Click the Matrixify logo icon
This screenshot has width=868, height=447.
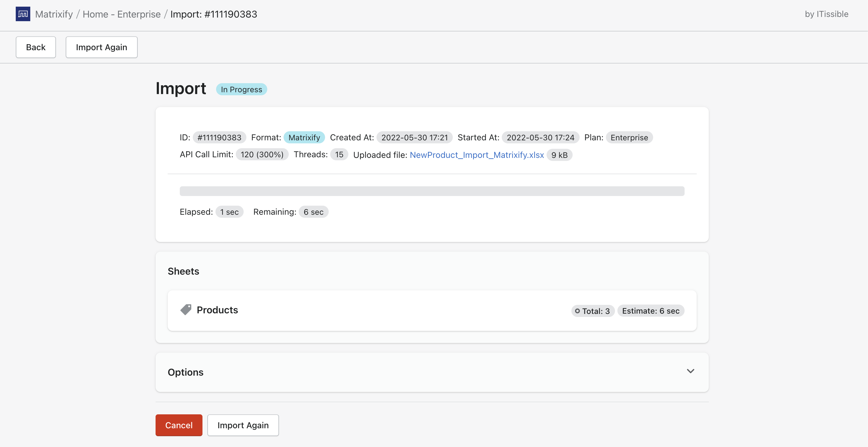coord(23,14)
